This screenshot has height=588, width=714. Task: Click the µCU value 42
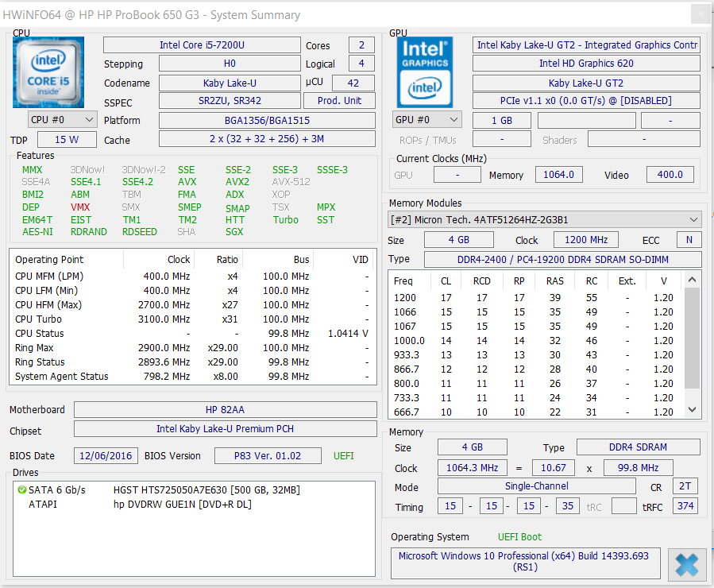tap(353, 83)
